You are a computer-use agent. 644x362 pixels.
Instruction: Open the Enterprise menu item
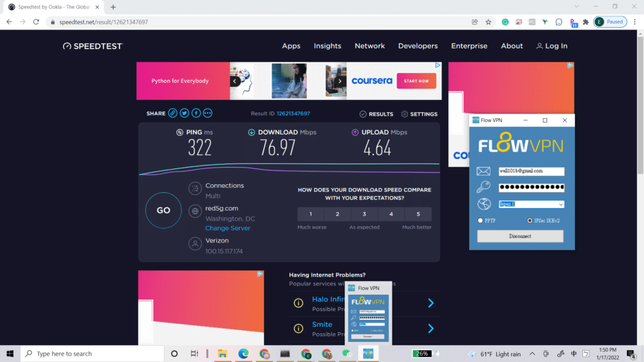469,46
